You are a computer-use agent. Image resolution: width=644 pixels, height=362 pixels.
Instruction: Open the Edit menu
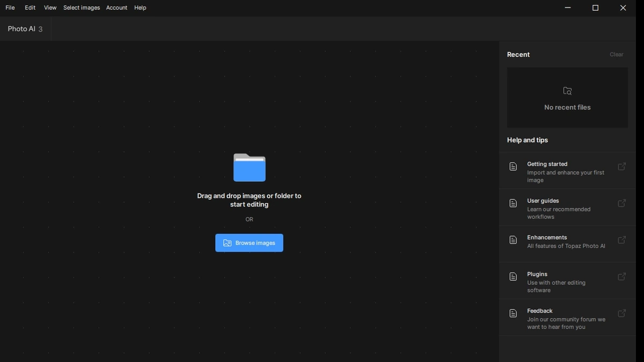pos(30,8)
